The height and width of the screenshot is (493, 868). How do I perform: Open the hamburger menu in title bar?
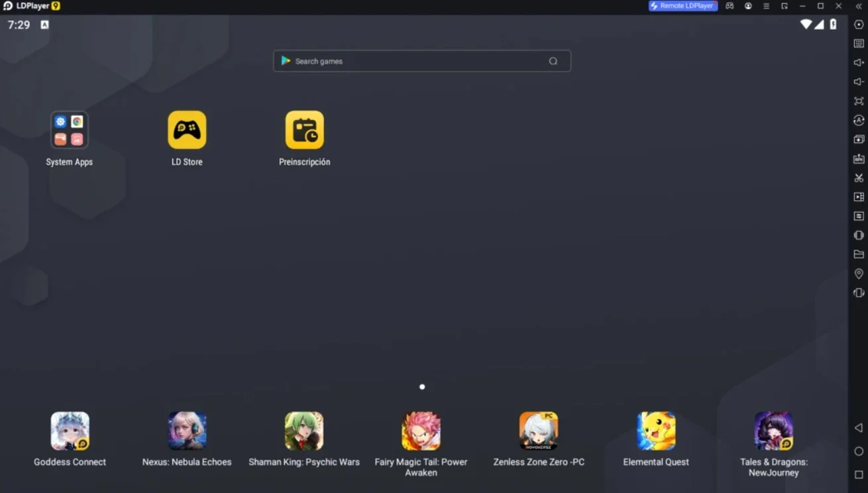click(766, 6)
